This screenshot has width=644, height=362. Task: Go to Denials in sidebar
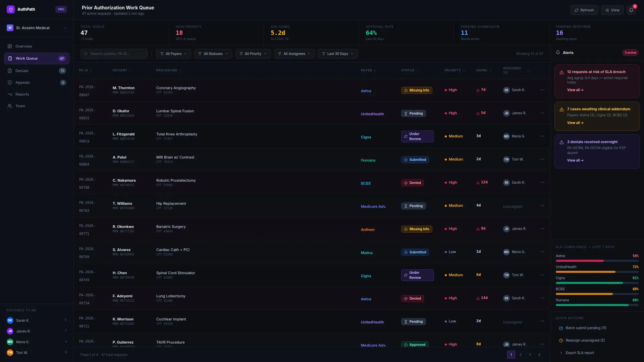pyautogui.click(x=22, y=71)
